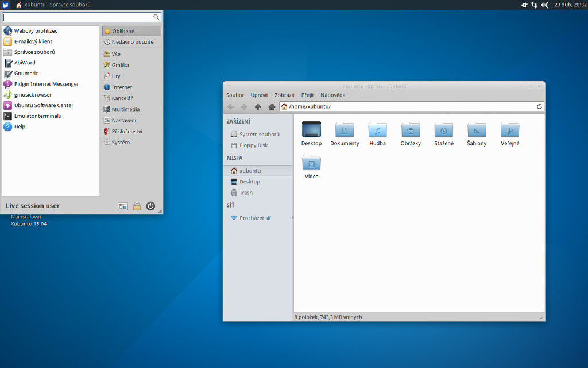Viewport: 588px width, 368px height.
Task: Open the Přejít menu
Action: [x=308, y=95]
